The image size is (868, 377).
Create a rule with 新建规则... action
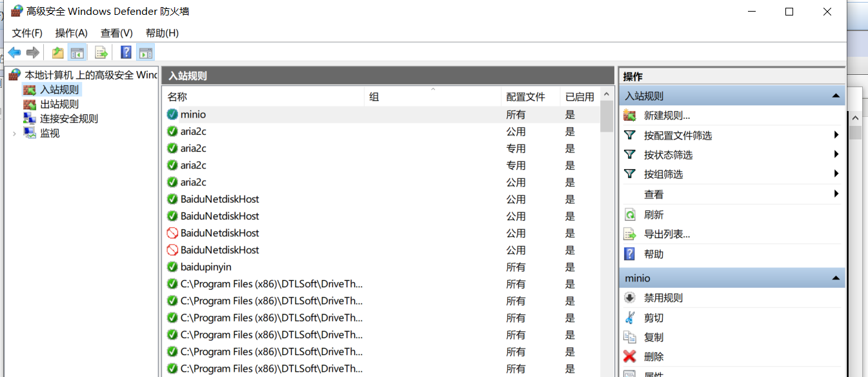point(667,116)
